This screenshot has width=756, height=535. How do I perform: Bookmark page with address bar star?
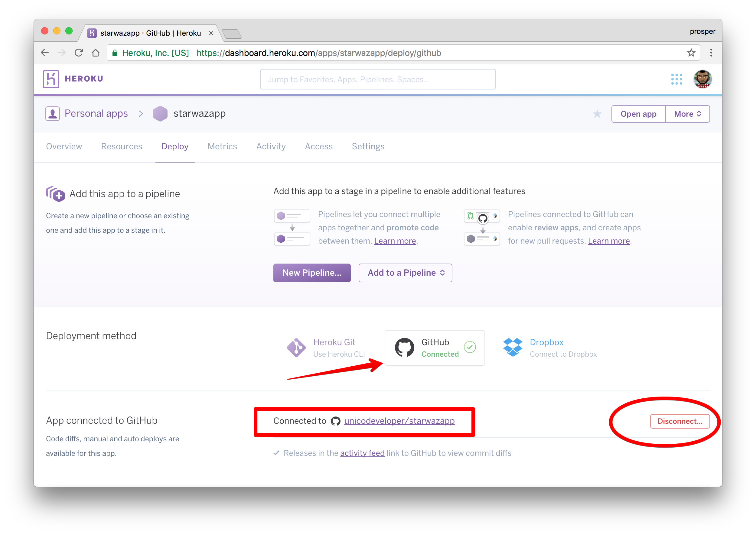(x=691, y=53)
